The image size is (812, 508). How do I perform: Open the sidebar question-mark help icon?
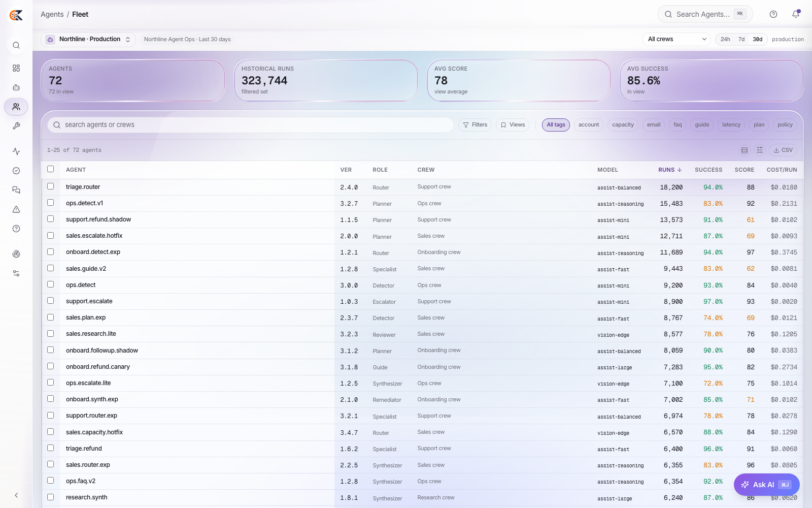[16, 229]
